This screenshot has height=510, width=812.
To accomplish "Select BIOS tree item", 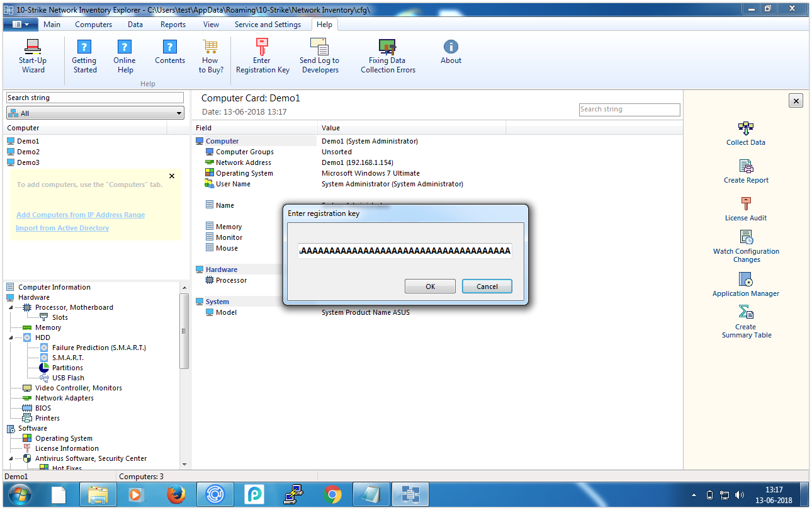I will click(43, 408).
